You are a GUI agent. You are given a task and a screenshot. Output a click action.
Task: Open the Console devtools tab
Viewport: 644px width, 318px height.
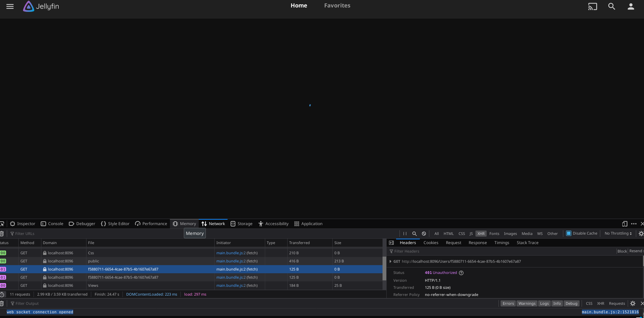pyautogui.click(x=52, y=224)
